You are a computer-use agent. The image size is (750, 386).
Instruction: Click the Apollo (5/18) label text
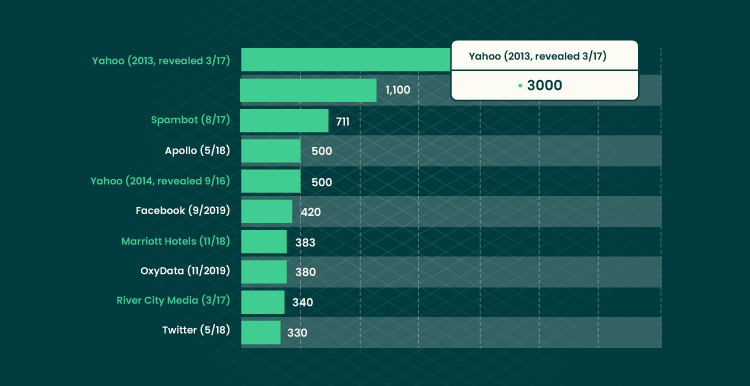point(197,151)
